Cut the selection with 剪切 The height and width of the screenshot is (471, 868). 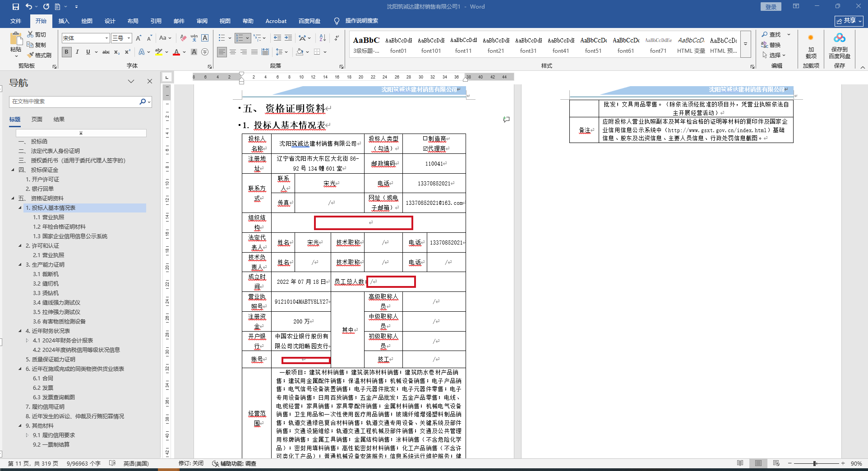[37, 34]
